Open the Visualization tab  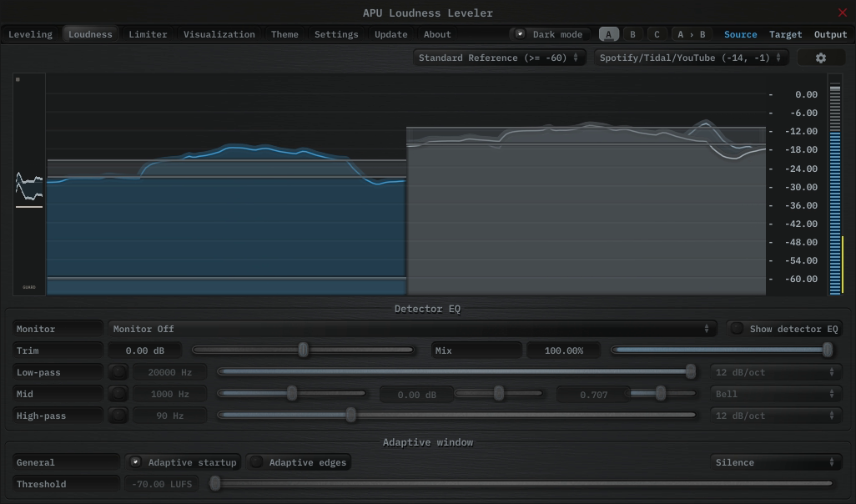pos(219,34)
